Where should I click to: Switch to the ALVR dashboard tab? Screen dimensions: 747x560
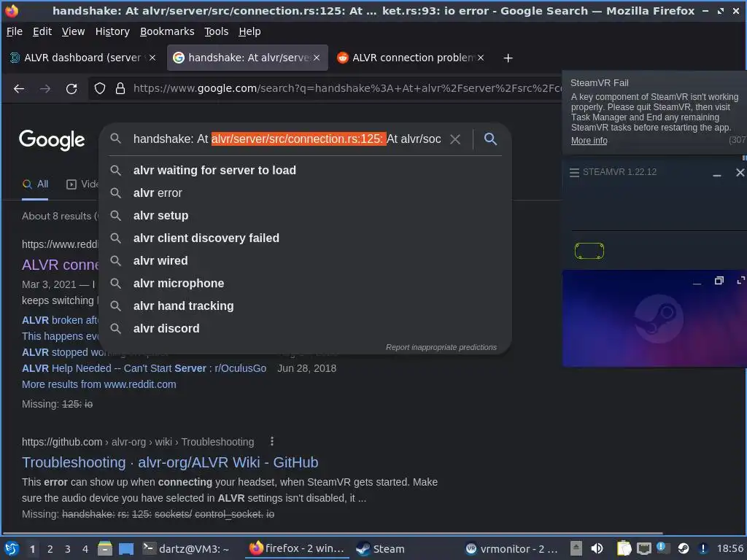point(82,58)
